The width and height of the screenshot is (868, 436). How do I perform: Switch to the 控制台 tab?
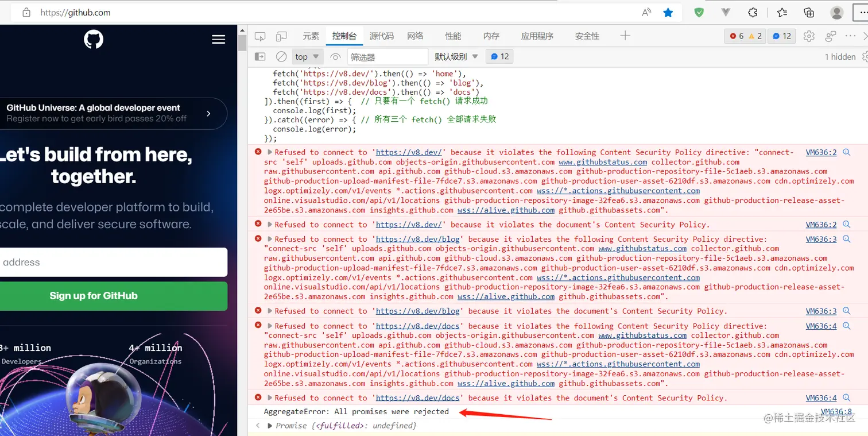tap(344, 36)
